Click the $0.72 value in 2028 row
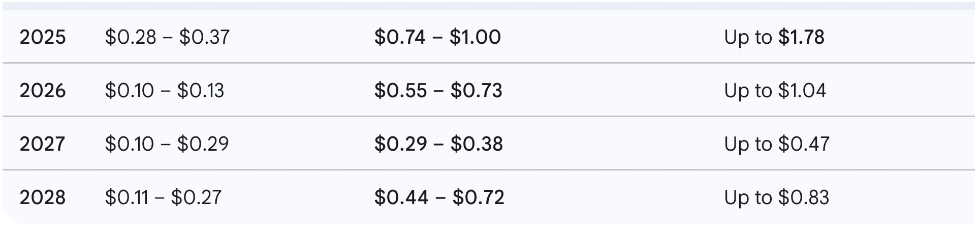This screenshot has width=980, height=225. tap(478, 198)
